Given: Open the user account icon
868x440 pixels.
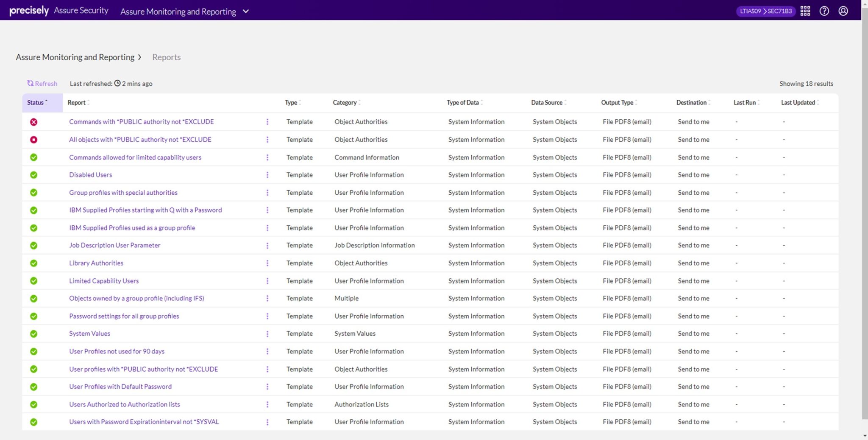Looking at the screenshot, I should point(843,11).
